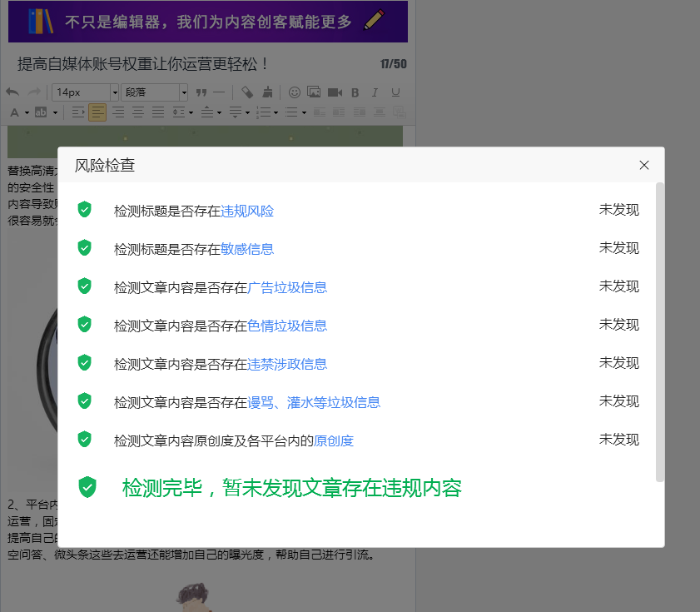The width and height of the screenshot is (700, 612).
Task: Insert an image using the picture icon
Action: point(314,92)
